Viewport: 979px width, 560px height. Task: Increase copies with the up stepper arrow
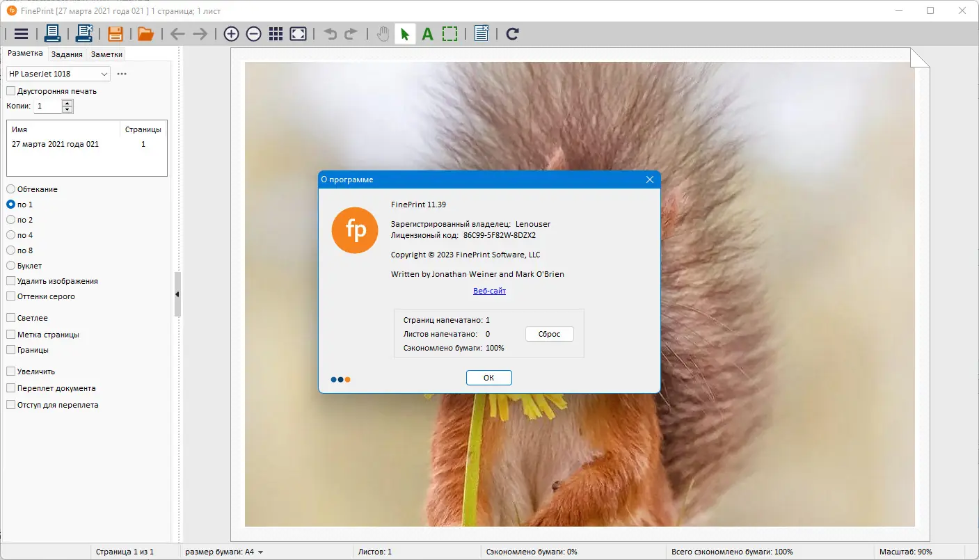67,103
